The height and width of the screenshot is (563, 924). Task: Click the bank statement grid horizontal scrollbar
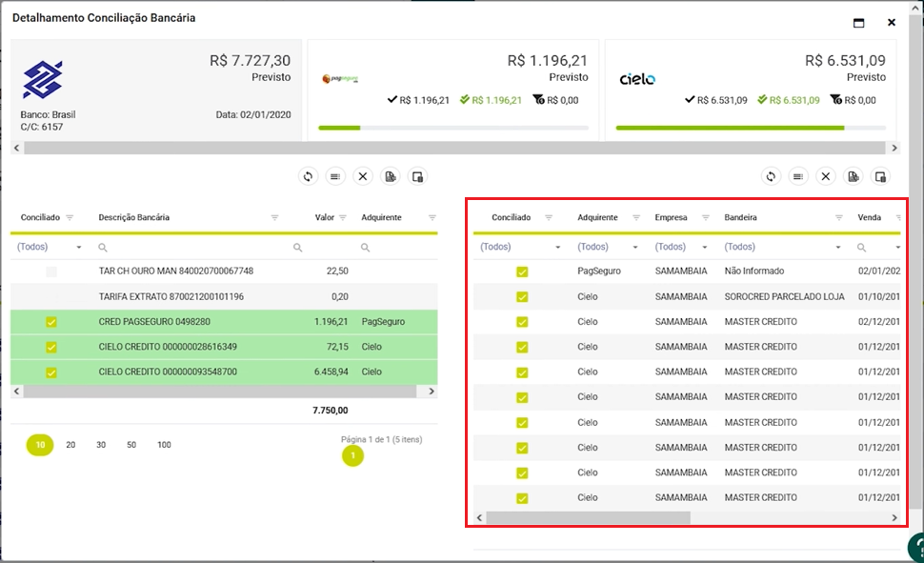(x=219, y=392)
